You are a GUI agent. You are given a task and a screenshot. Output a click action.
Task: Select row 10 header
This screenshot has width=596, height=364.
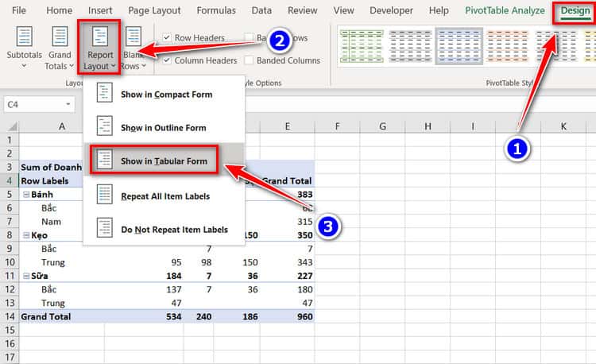10,262
